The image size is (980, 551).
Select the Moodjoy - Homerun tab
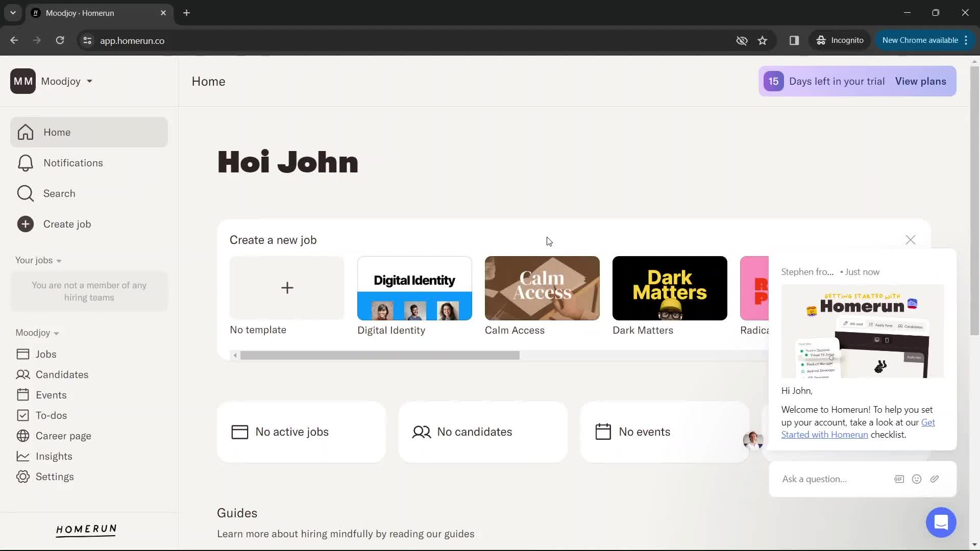point(99,13)
